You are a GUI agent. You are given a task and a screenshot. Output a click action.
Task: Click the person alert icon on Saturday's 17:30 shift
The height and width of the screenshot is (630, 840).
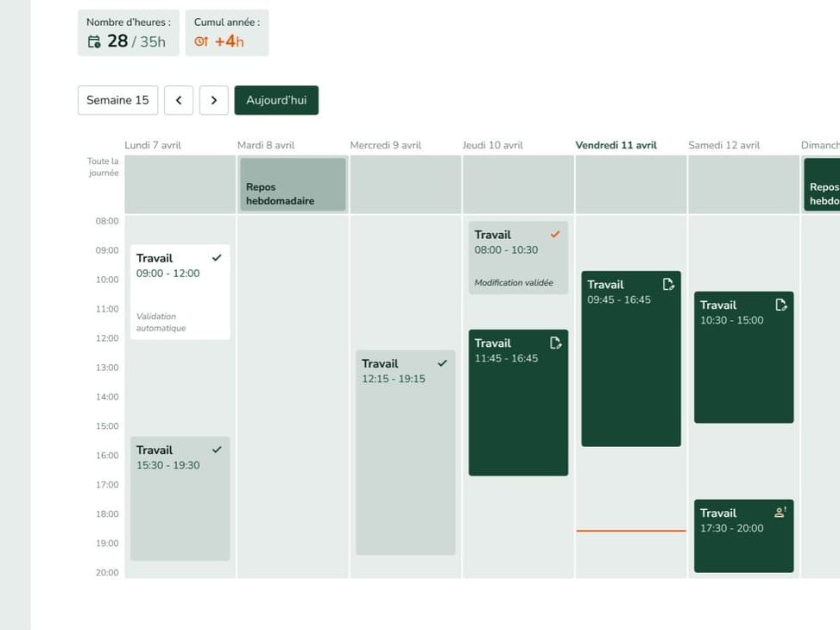coord(780,513)
